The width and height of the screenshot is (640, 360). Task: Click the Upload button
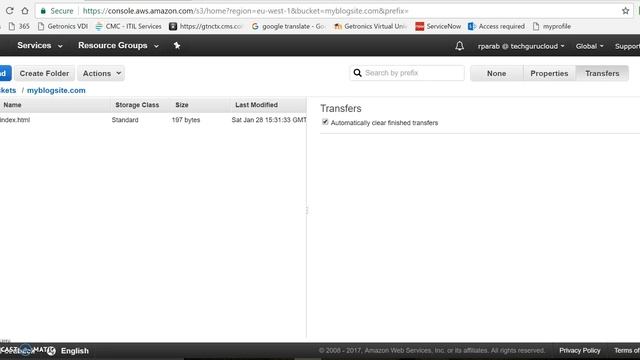[5, 73]
